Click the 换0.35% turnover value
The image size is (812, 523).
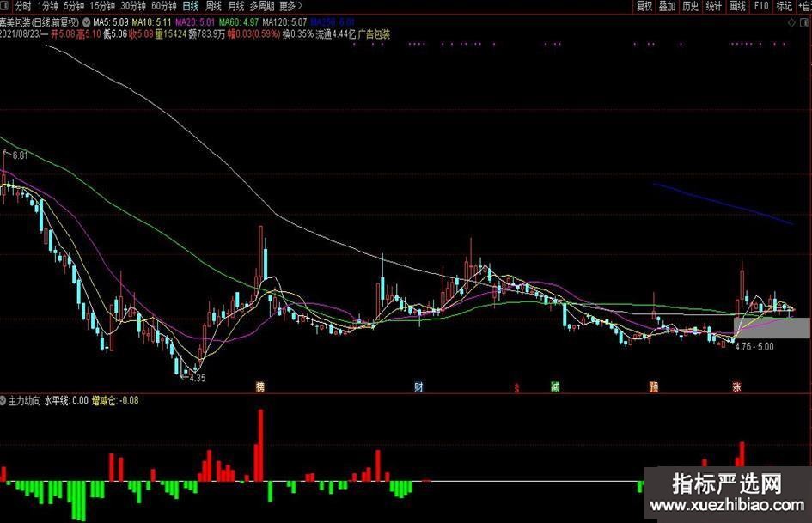(298, 34)
